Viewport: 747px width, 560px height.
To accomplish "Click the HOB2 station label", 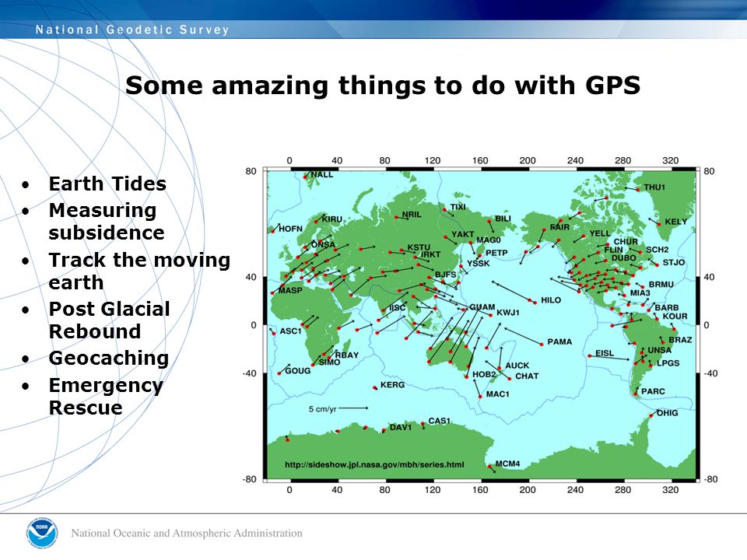I will 484,374.
